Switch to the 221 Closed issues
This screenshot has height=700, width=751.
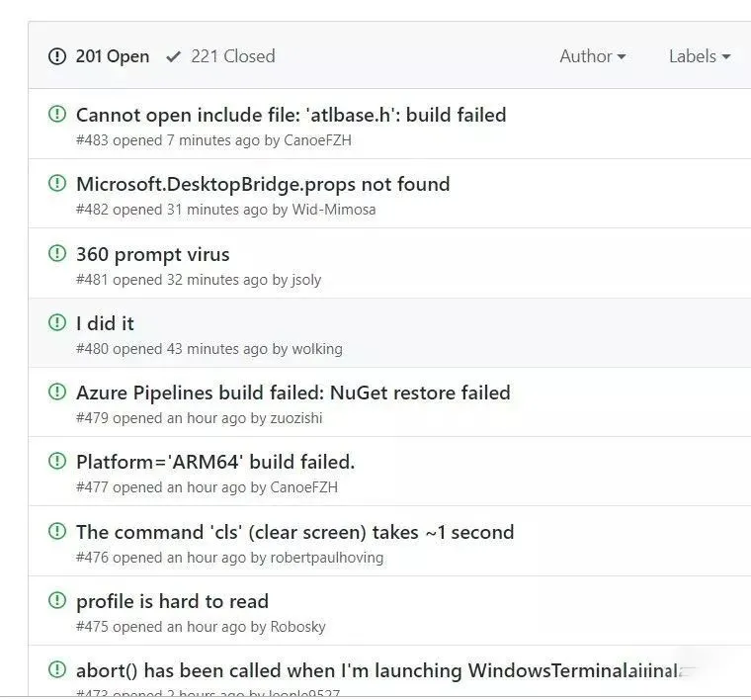220,56
